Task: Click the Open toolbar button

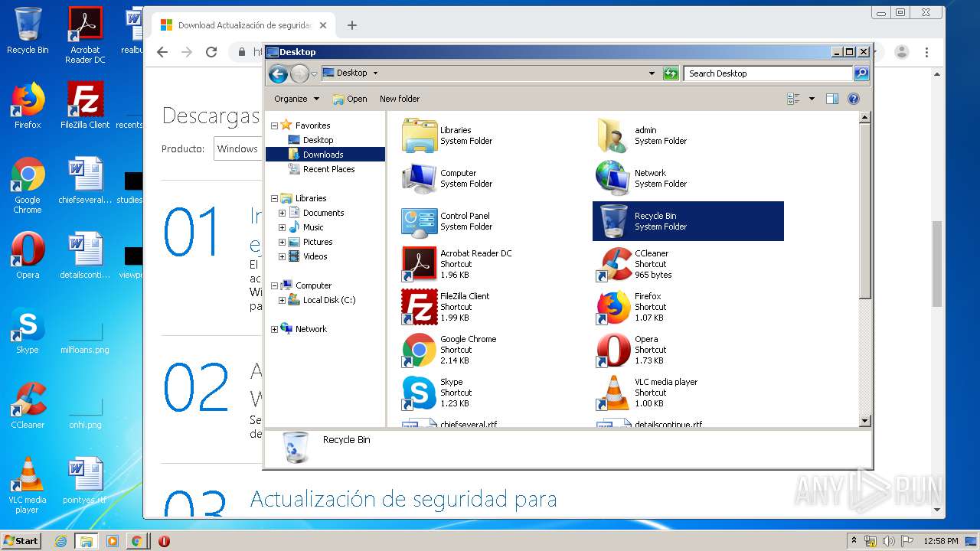Action: (x=350, y=99)
